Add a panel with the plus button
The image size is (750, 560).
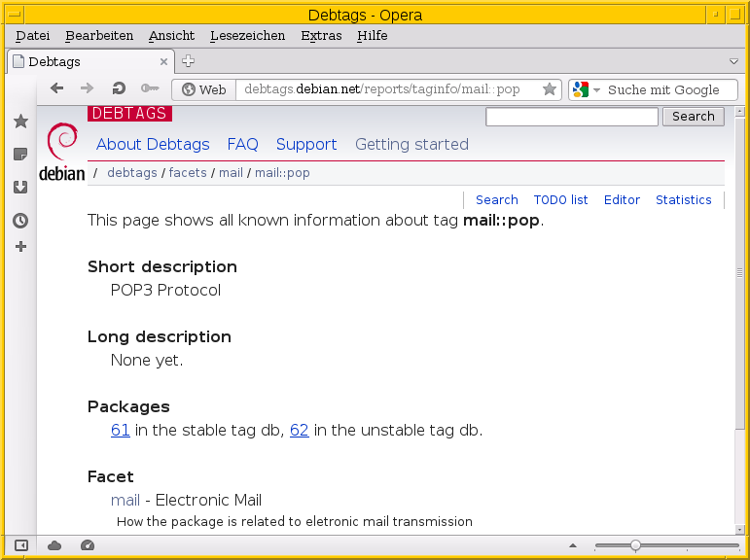[x=20, y=247]
